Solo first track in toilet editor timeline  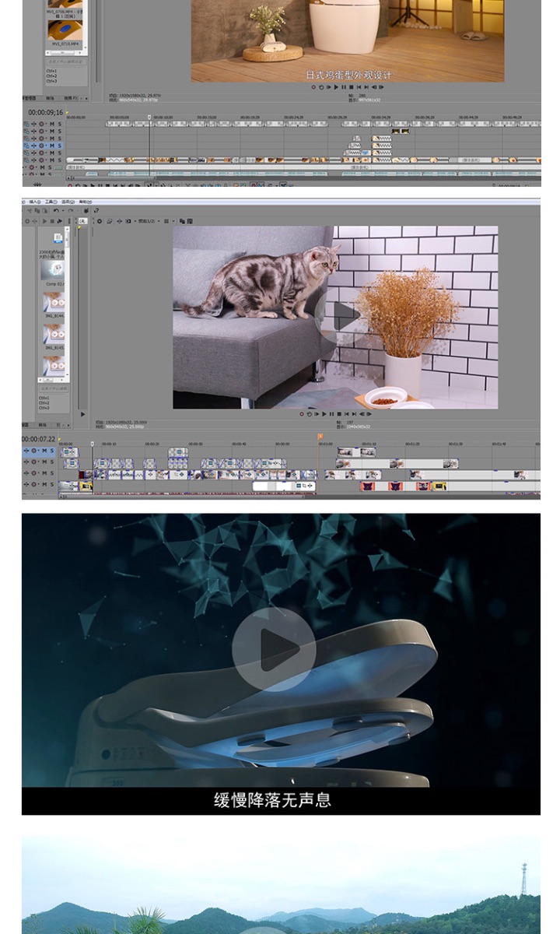point(60,124)
